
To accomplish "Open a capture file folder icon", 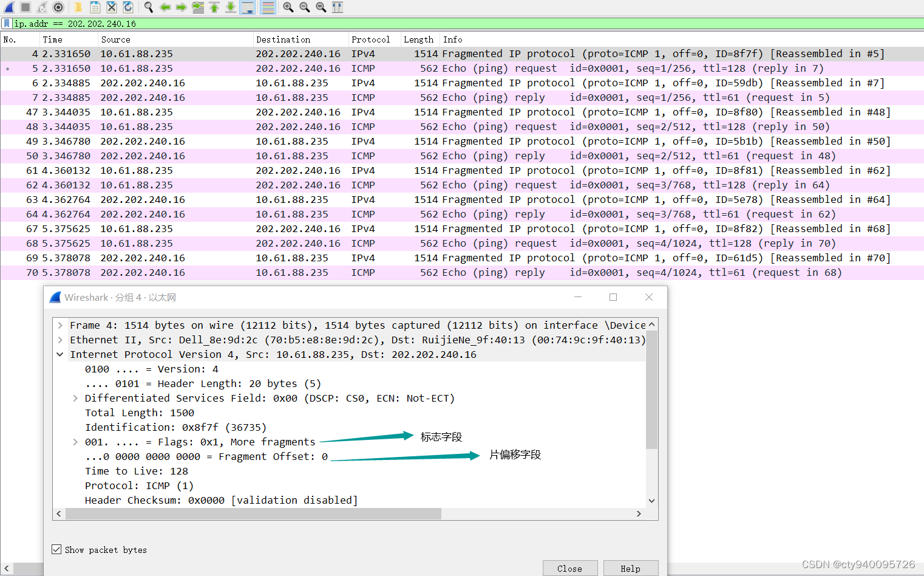I will 78,7.
